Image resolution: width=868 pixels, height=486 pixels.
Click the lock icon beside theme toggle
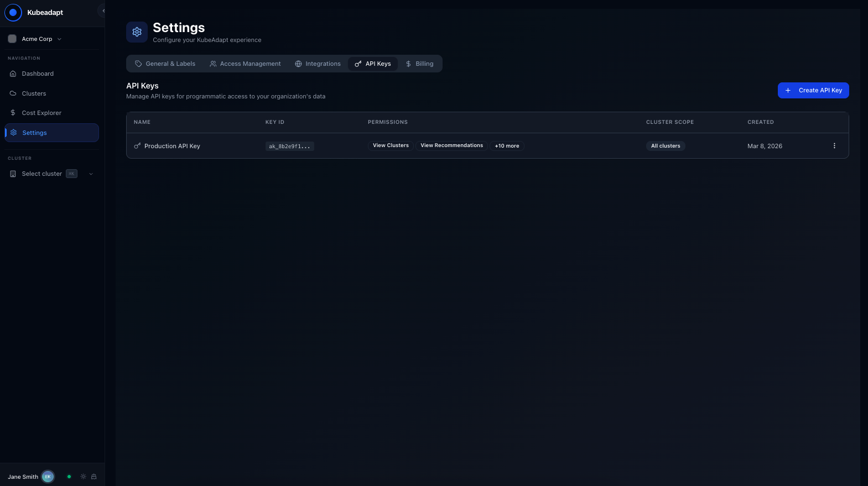click(x=94, y=477)
